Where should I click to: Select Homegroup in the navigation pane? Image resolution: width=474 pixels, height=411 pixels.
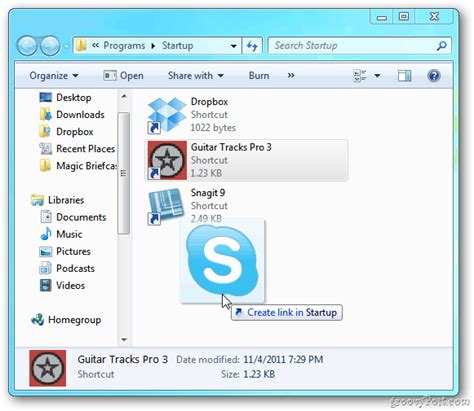pos(74,320)
